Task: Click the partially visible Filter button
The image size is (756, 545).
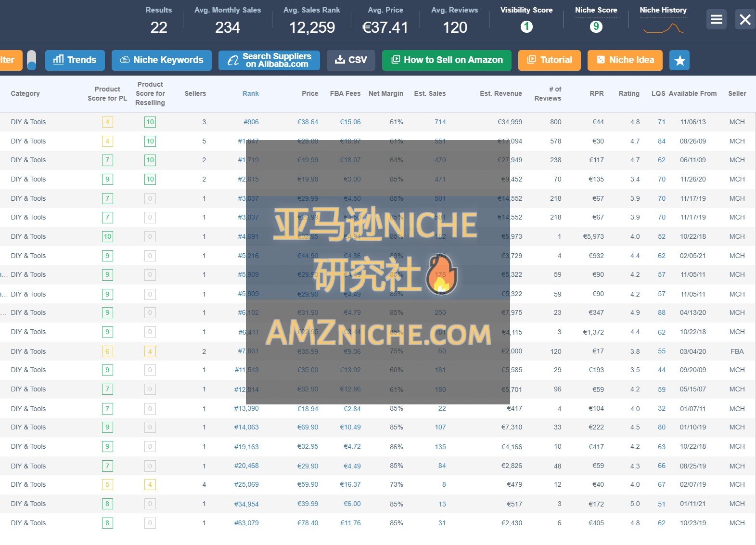Action: [11, 60]
